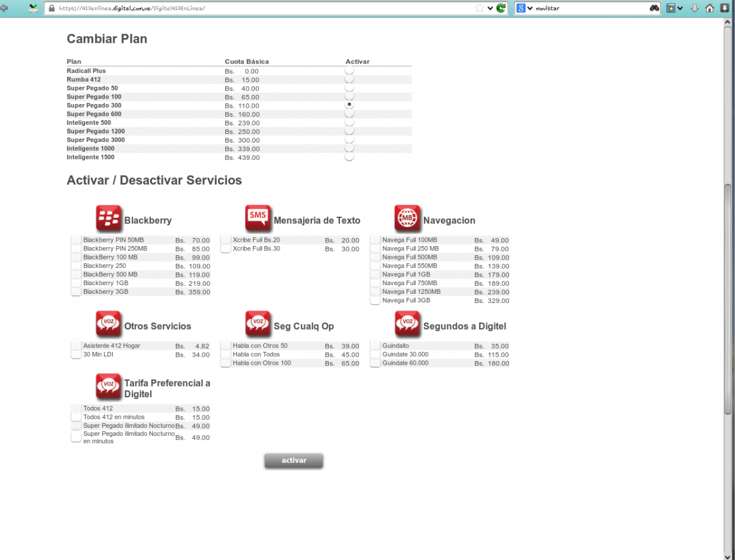
Task: Click the MB Navegacion globe icon
Action: point(407,218)
